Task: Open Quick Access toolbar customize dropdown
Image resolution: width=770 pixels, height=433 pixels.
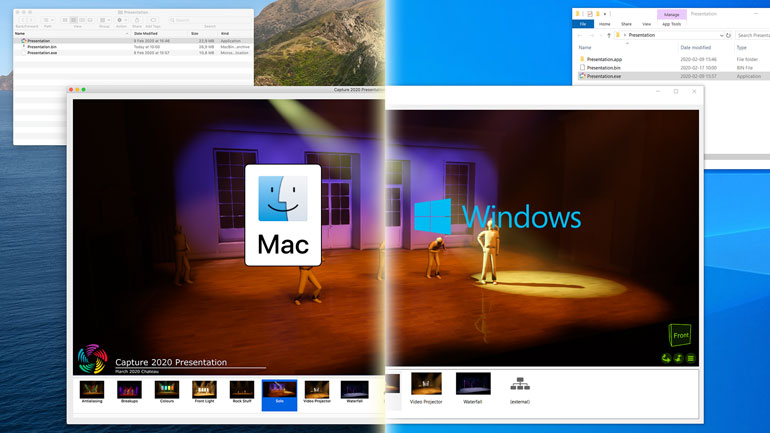Action: point(605,14)
